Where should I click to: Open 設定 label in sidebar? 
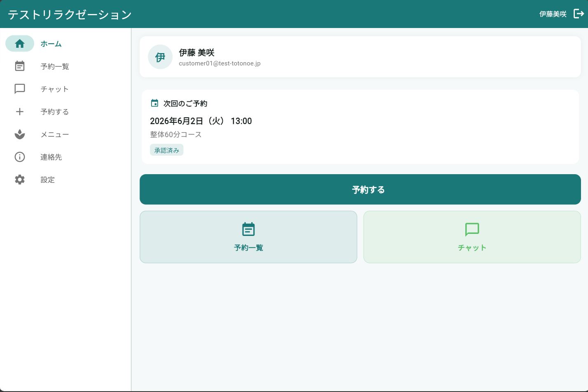pyautogui.click(x=47, y=180)
